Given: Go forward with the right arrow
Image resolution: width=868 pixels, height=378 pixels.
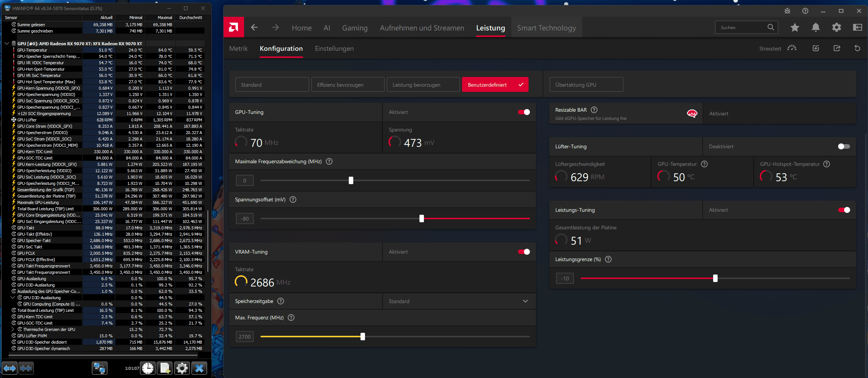Looking at the screenshot, I should (x=275, y=28).
